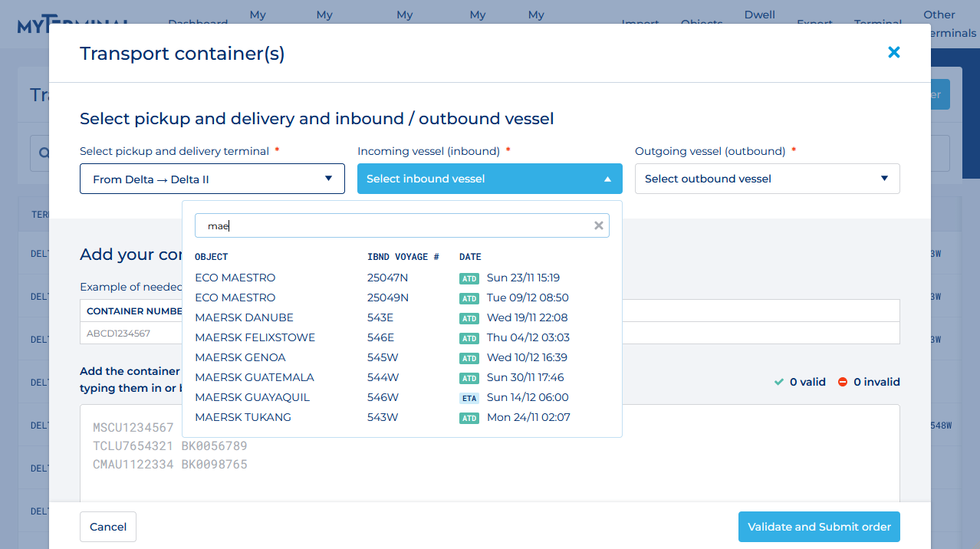Click the green valid checkmark icon
The width and height of the screenshot is (980, 549).
click(x=779, y=382)
